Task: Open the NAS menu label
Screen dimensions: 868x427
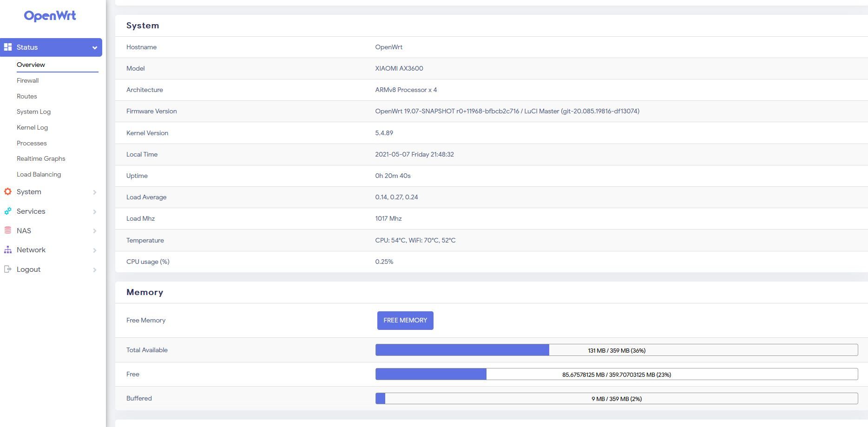Action: 24,231
